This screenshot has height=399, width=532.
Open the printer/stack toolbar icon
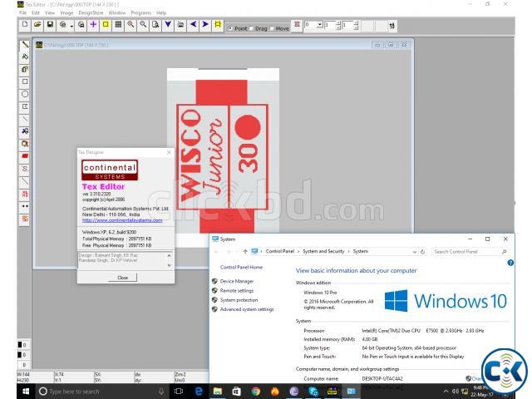coord(180,25)
